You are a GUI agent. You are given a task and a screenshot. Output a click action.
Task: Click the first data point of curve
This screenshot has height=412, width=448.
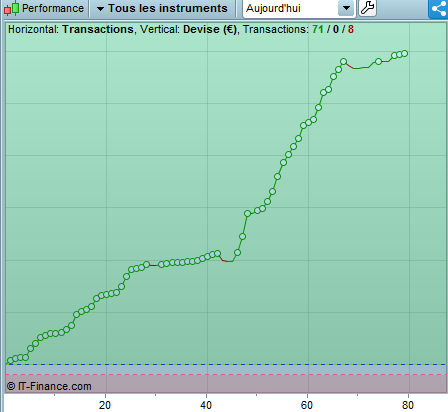10,360
